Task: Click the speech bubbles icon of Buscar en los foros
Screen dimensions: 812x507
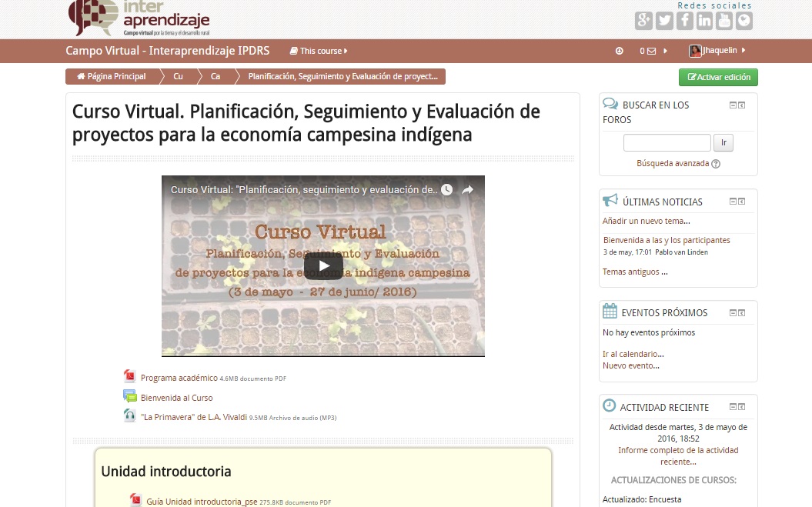Action: point(610,104)
